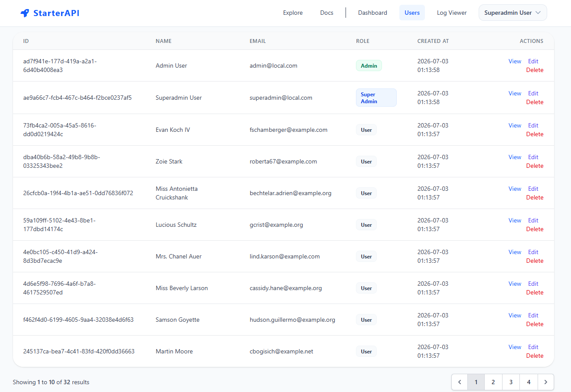Open the Docs nav item

pyautogui.click(x=326, y=13)
